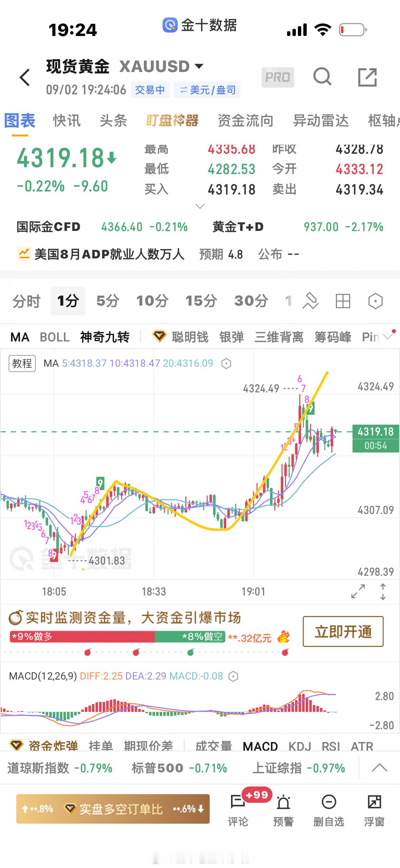
Task: Open 盯盘神器 tab
Action: tap(172, 121)
